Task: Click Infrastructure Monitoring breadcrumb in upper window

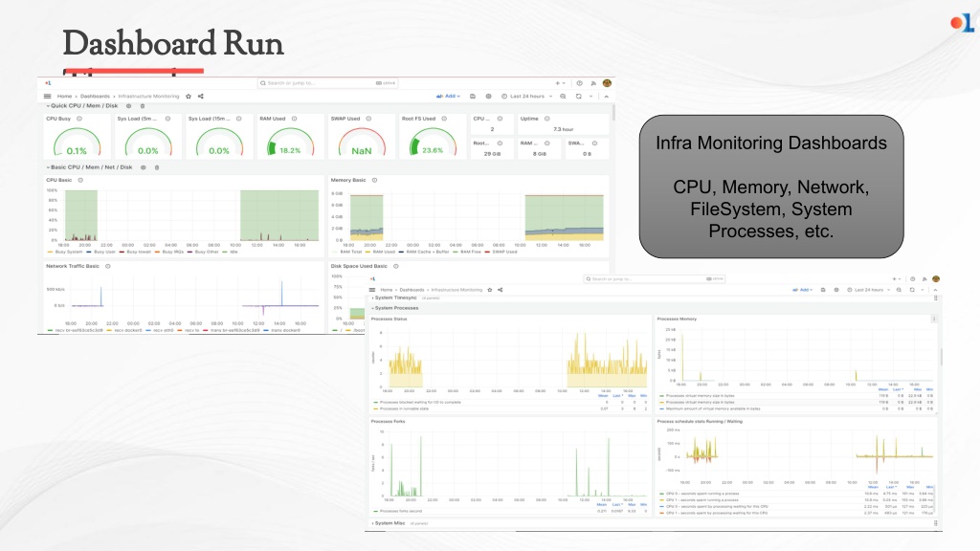Action: point(148,97)
